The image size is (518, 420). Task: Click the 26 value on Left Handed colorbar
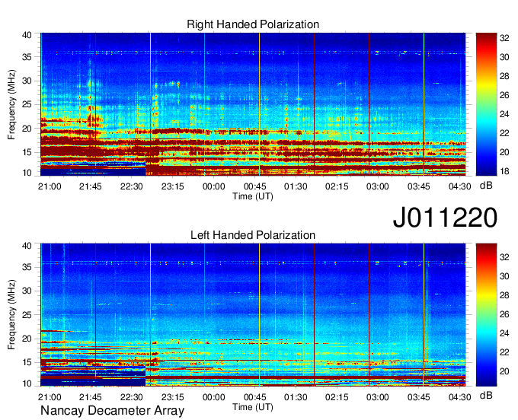[x=504, y=314]
